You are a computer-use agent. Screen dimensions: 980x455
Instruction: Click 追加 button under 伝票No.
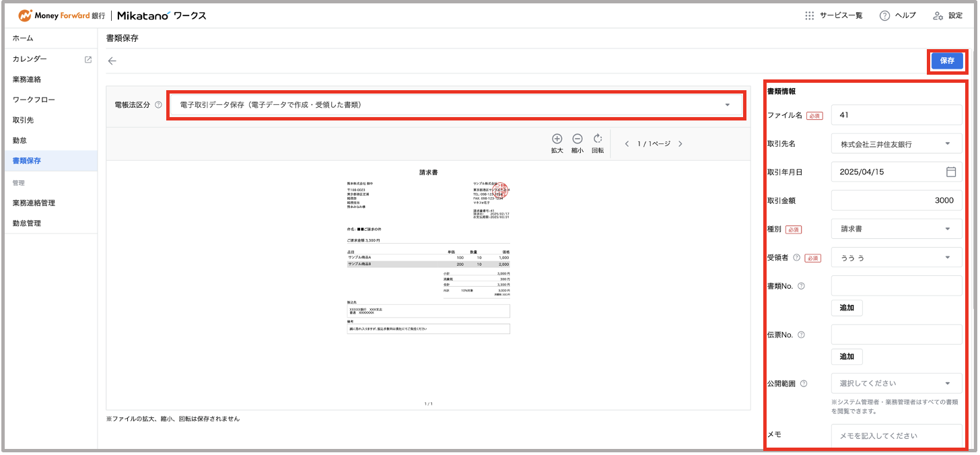coord(847,357)
